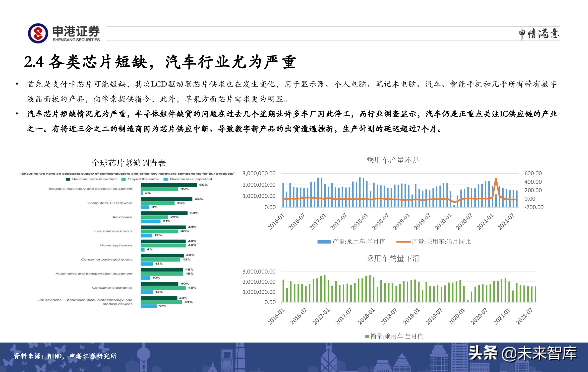Click the slide title 2.4 各类芯片短缺
Viewport: 588px width, 372px height.
(160, 62)
